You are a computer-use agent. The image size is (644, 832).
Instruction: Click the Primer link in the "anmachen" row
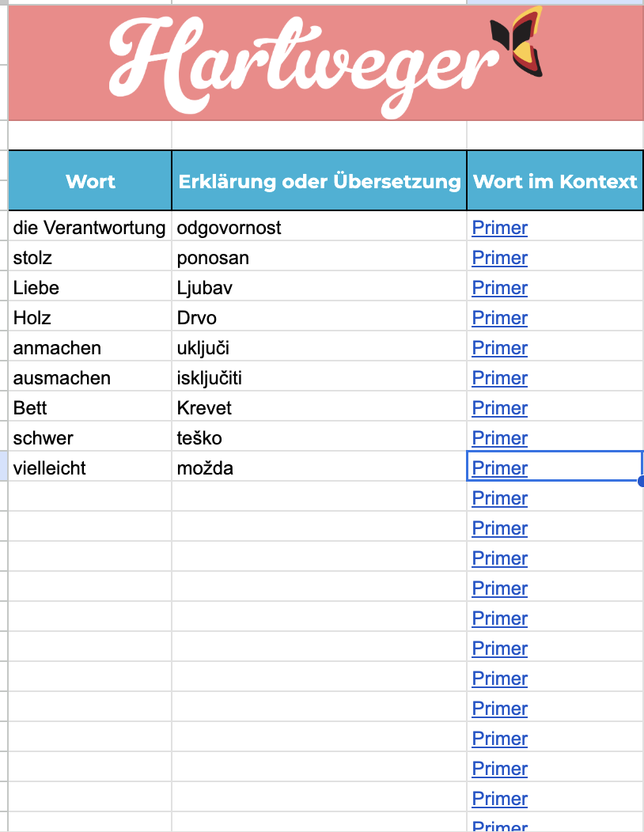[x=499, y=348]
